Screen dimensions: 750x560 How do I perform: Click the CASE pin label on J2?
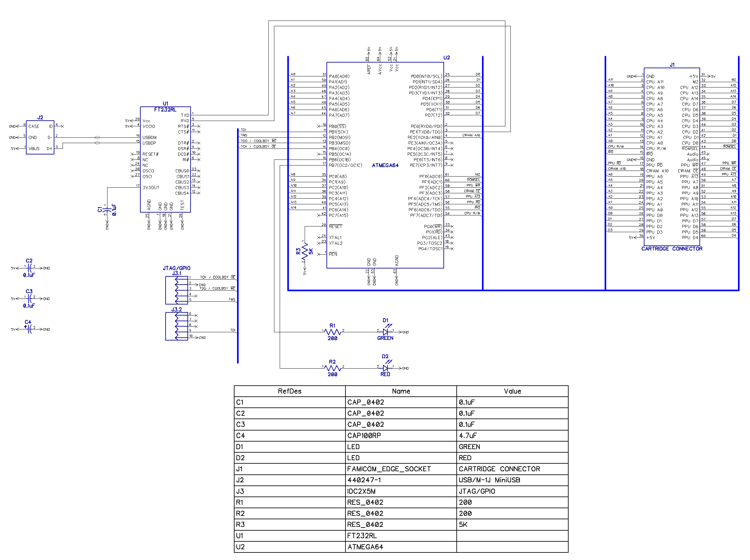(34, 126)
